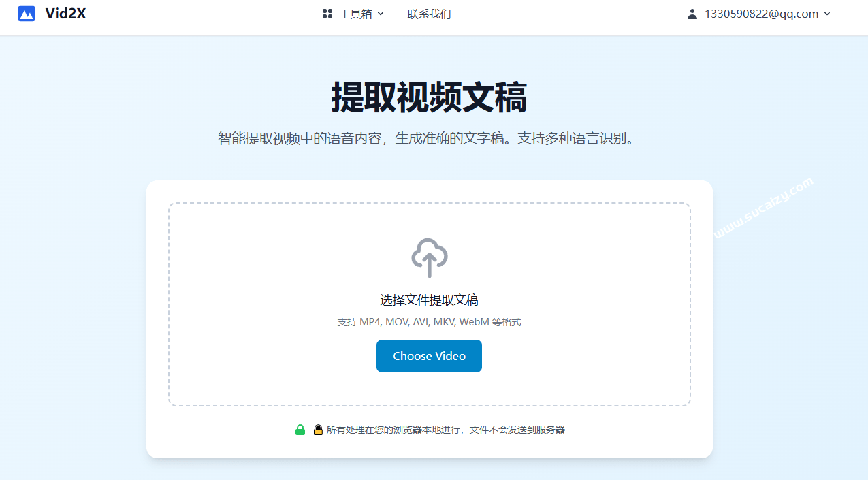Viewport: 868px width, 480px height.
Task: Click the upload icon inside the dashed box
Action: pos(429,257)
